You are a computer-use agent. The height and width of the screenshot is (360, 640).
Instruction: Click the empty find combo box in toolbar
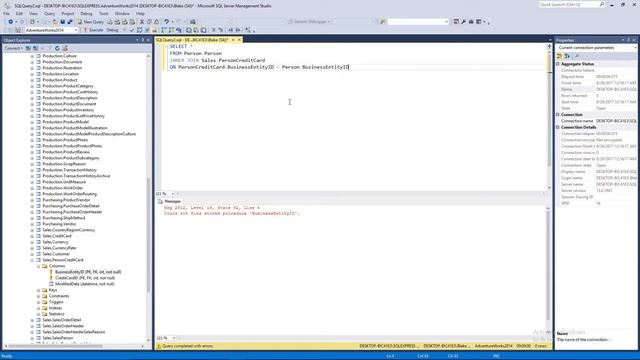coord(418,22)
